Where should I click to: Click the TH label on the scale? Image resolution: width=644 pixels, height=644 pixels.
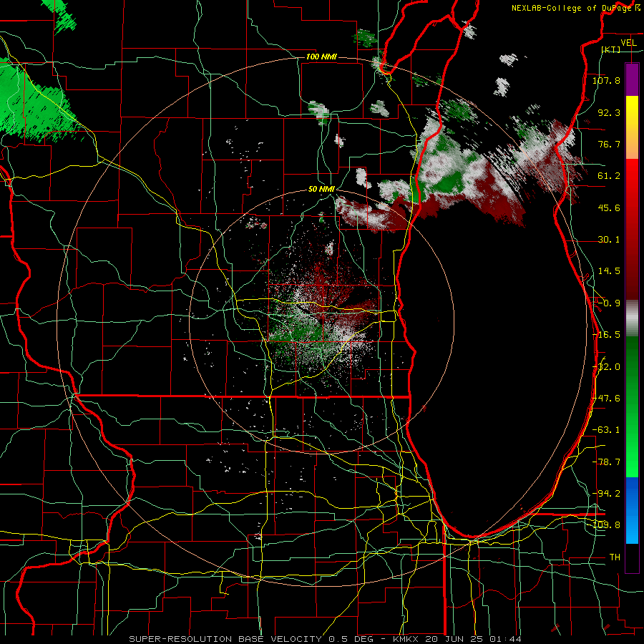tap(615, 557)
